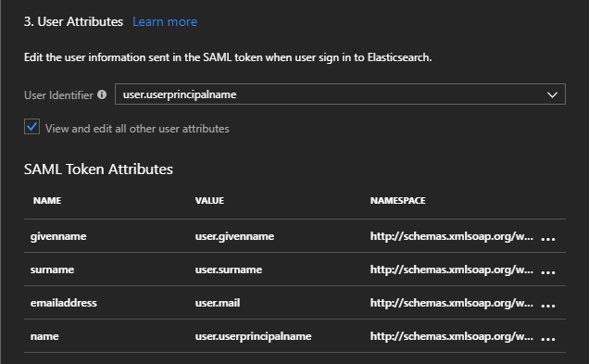Click the user.givenname value cell
The image size is (589, 364).
(234, 236)
